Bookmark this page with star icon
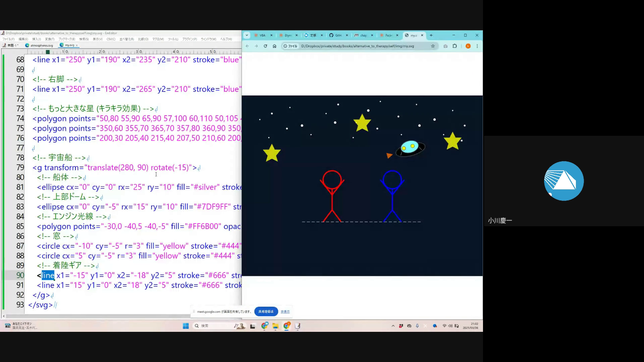This screenshot has height=362, width=644. click(433, 46)
